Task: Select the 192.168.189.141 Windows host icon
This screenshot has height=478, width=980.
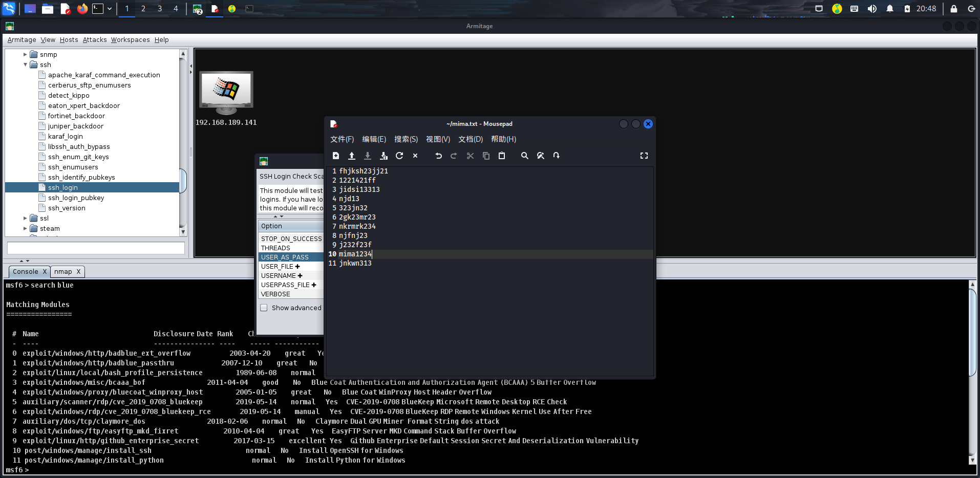Action: click(x=226, y=93)
